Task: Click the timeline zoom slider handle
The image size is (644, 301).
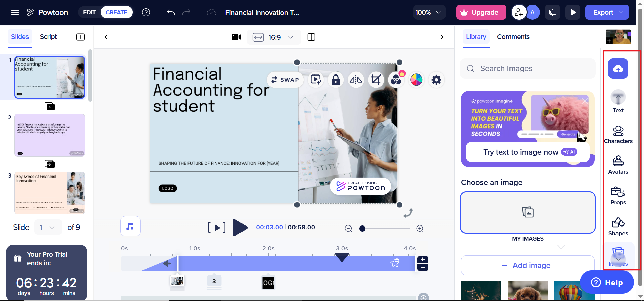Action: click(362, 229)
